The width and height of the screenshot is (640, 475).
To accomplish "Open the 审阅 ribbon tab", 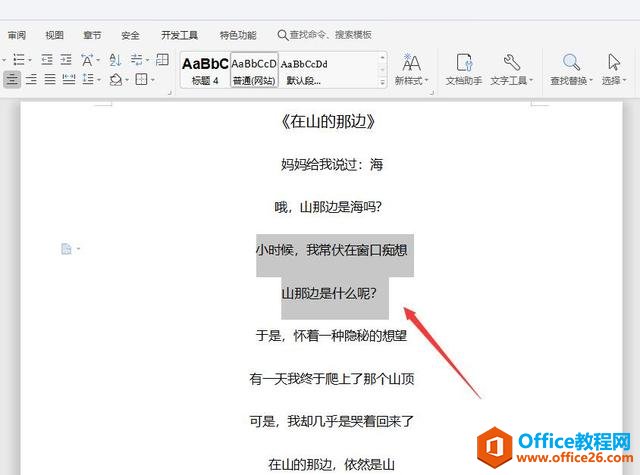I will [x=17, y=36].
